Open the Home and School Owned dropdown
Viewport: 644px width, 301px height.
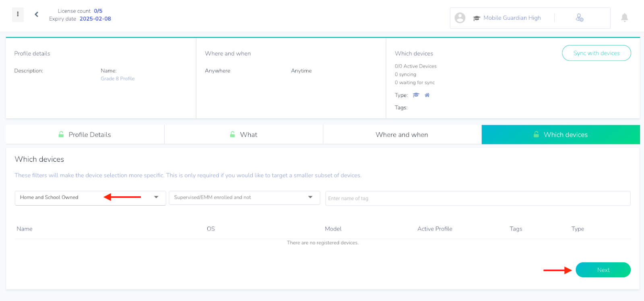tap(90, 198)
